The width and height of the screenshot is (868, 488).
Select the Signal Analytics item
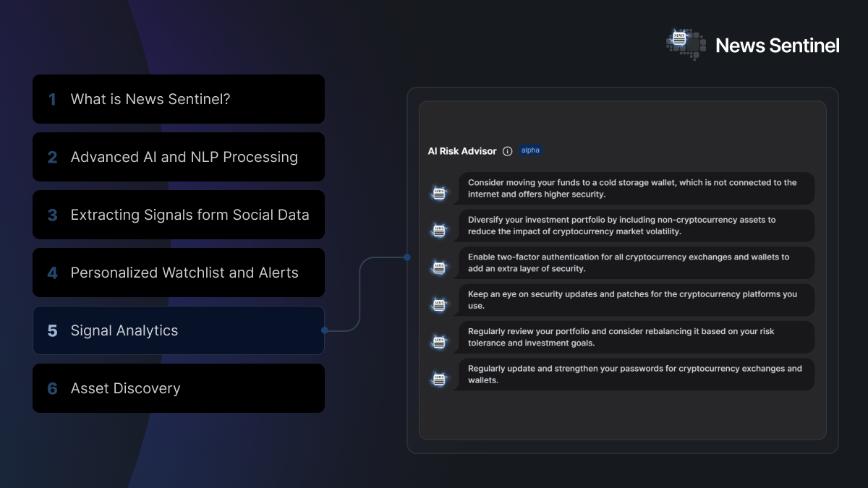coord(179,330)
